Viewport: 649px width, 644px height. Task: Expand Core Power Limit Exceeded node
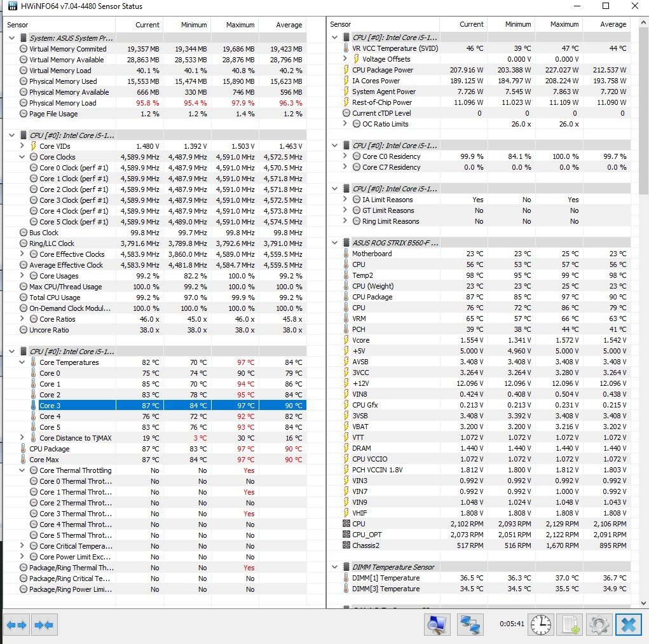pyautogui.click(x=22, y=556)
